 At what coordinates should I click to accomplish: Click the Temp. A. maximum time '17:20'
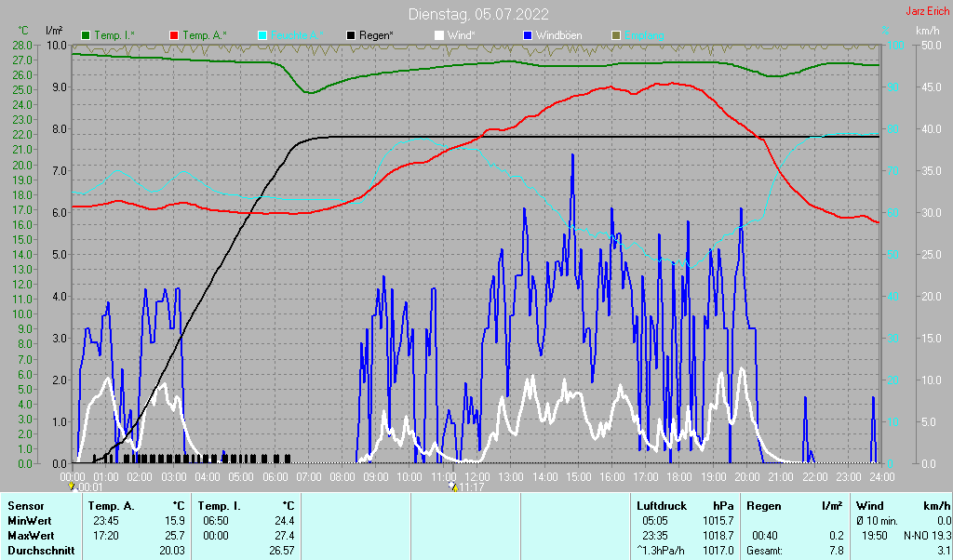[x=106, y=537]
